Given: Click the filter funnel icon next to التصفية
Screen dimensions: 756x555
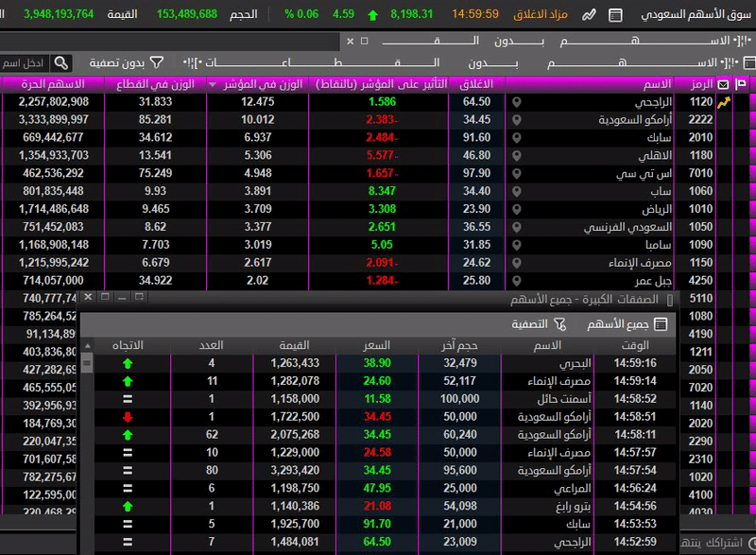Looking at the screenshot, I should pos(560,324).
